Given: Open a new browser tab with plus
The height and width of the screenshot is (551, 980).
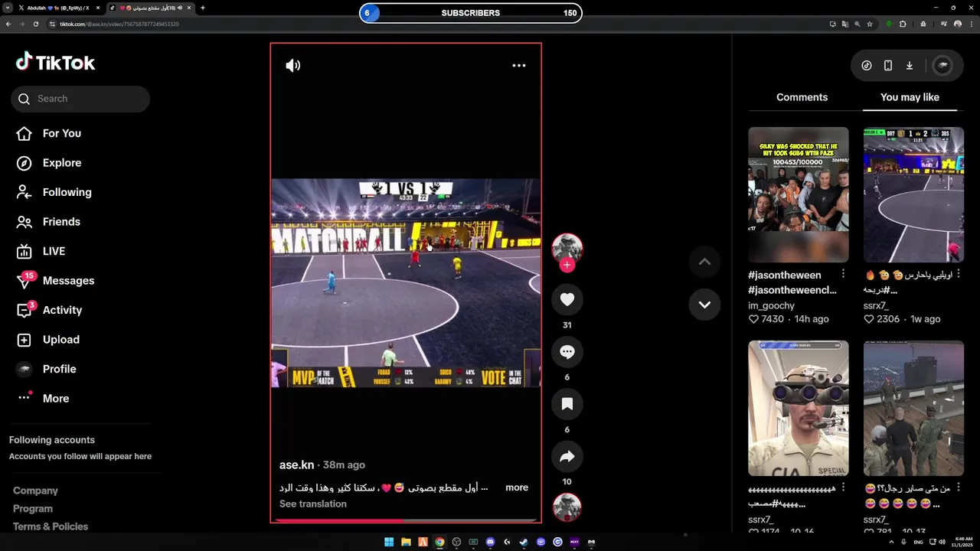Looking at the screenshot, I should pos(202,8).
